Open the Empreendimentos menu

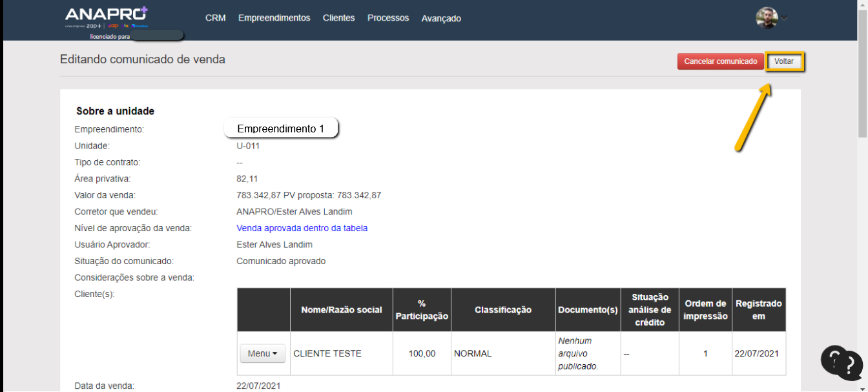click(274, 18)
